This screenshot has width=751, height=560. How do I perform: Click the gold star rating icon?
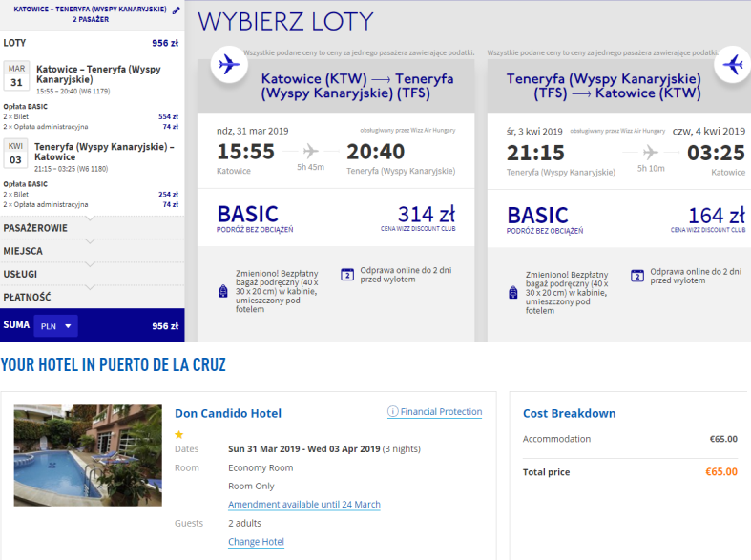coord(179,435)
